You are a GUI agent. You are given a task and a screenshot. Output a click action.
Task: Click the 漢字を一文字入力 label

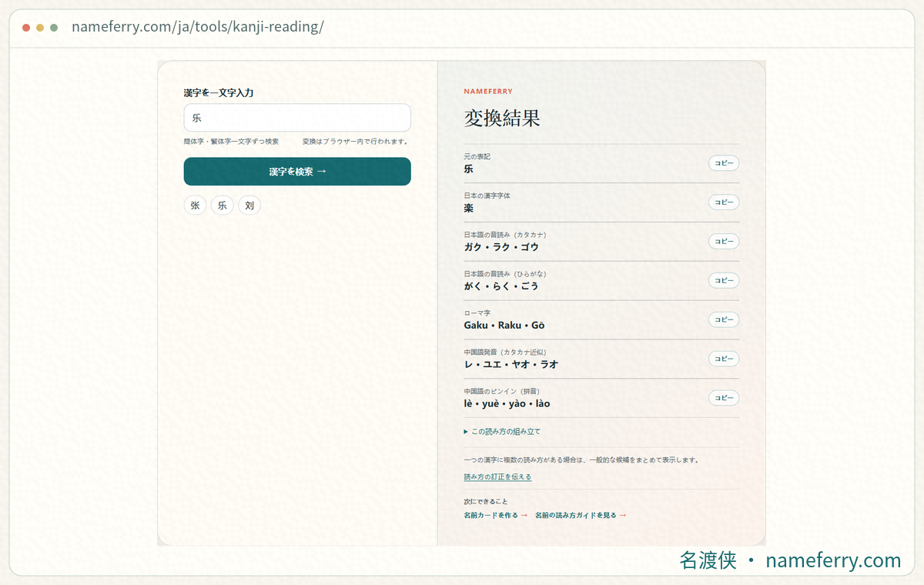(219, 92)
